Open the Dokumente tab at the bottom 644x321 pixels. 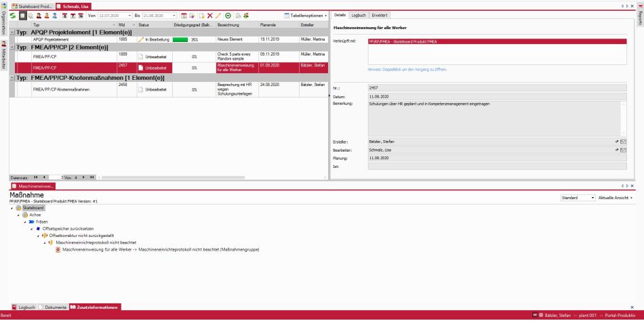pos(53,307)
